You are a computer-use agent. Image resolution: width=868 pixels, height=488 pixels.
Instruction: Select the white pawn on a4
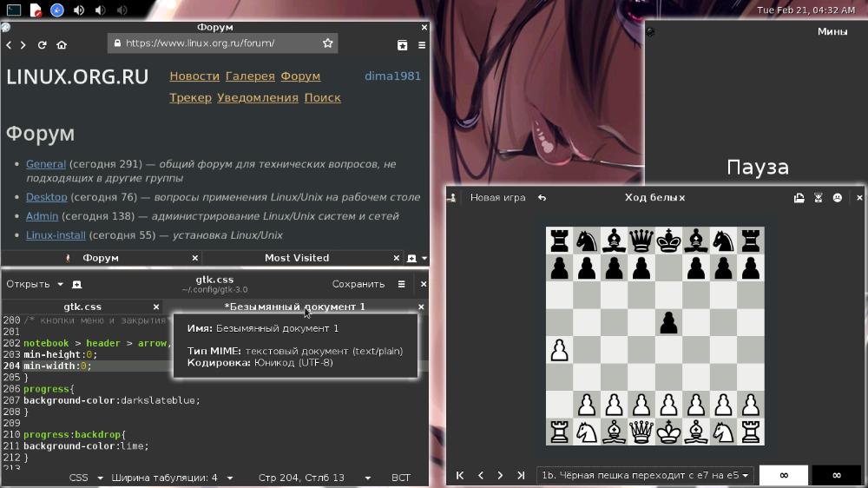pos(560,351)
